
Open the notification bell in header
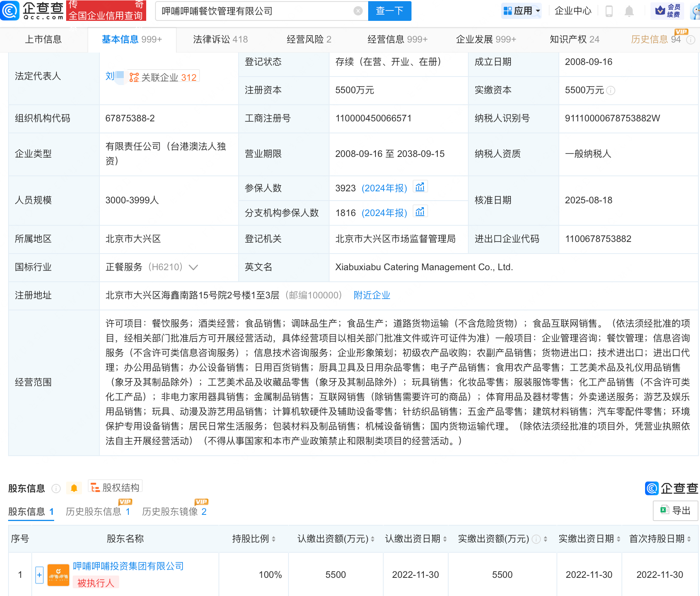coord(629,11)
